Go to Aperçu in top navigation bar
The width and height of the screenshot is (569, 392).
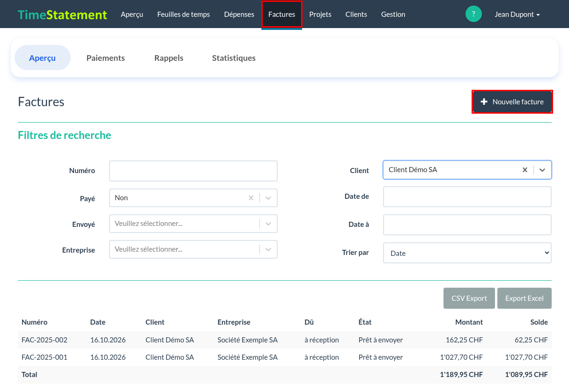132,15
